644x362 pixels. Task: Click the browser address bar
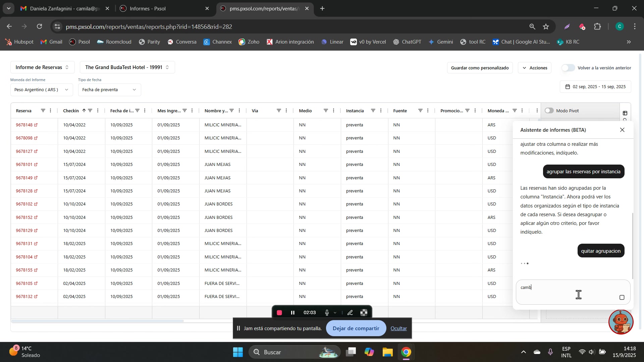[x=292, y=27]
